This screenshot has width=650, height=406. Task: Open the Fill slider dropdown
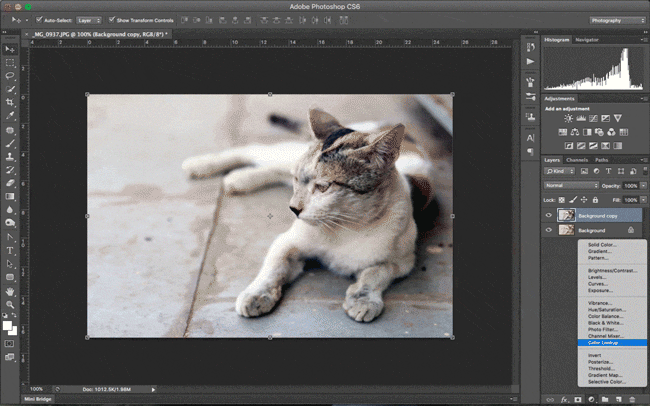coord(643,200)
